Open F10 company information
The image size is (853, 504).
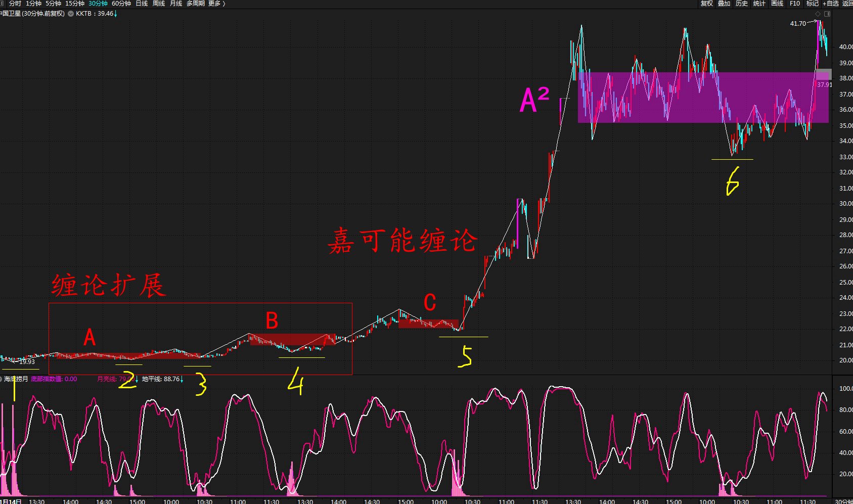pyautogui.click(x=795, y=4)
